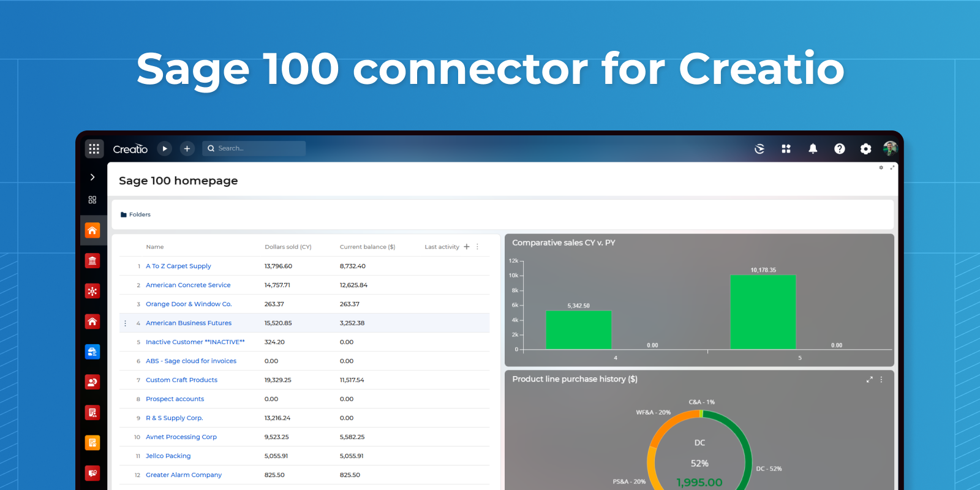
Task: Open the help question mark icon
Action: point(839,149)
